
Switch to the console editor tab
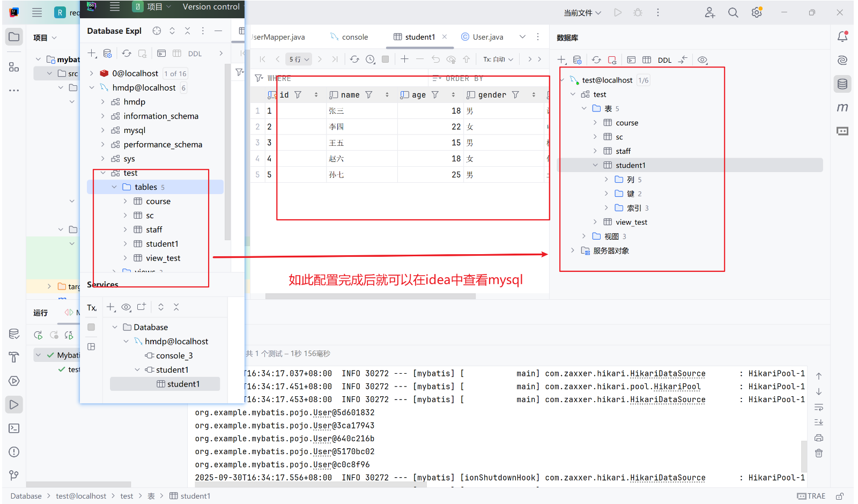349,37
